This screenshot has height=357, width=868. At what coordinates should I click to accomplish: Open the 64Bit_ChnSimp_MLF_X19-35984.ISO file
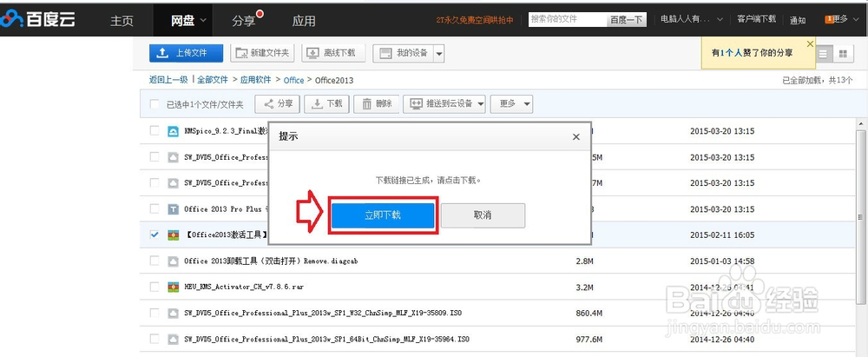click(x=327, y=339)
